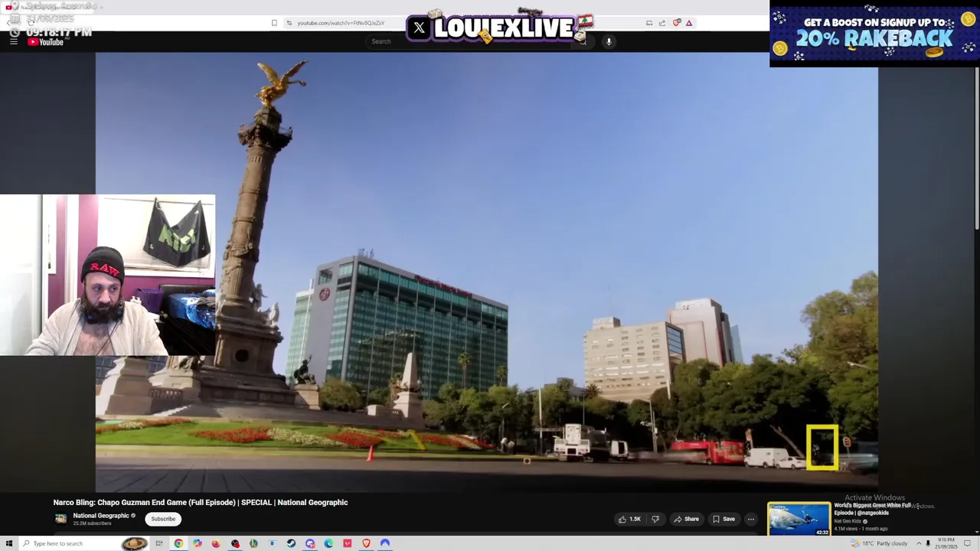Click the main video player area
The height and width of the screenshot is (551, 980).
(487, 272)
